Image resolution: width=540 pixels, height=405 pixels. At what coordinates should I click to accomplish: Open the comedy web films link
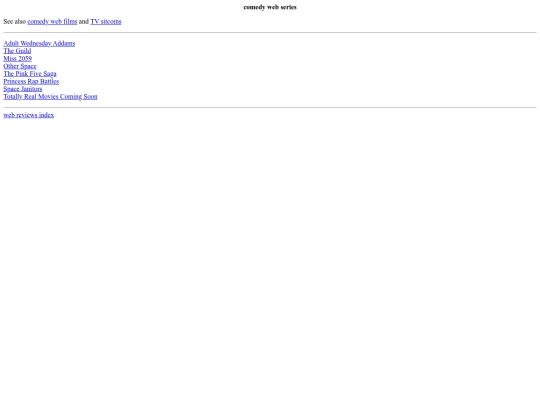click(x=52, y=21)
